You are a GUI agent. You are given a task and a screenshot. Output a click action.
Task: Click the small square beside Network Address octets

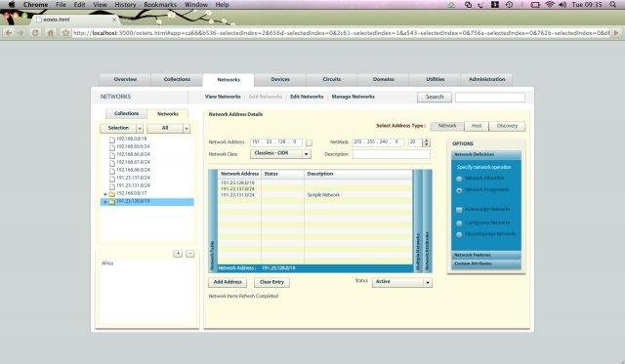pyautogui.click(x=309, y=142)
